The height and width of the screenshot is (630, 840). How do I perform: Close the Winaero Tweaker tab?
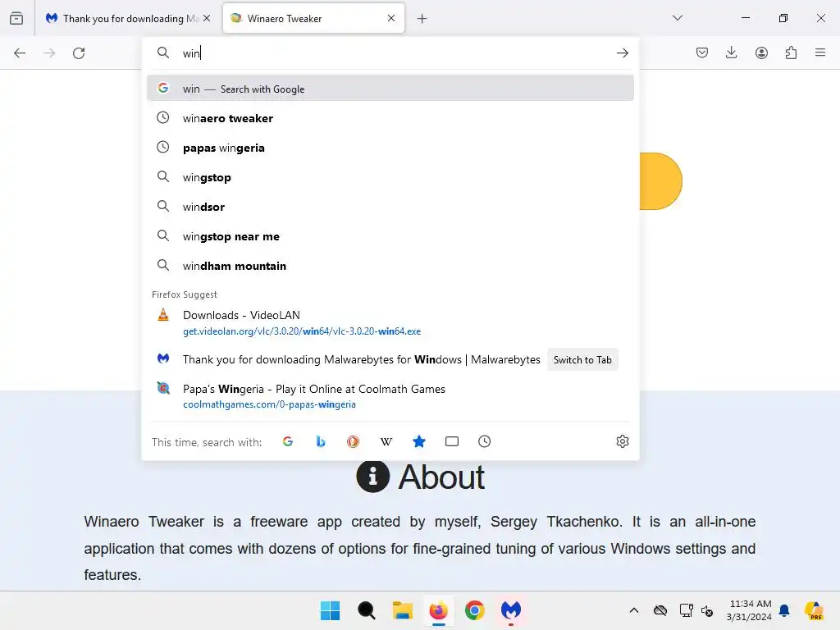click(391, 18)
